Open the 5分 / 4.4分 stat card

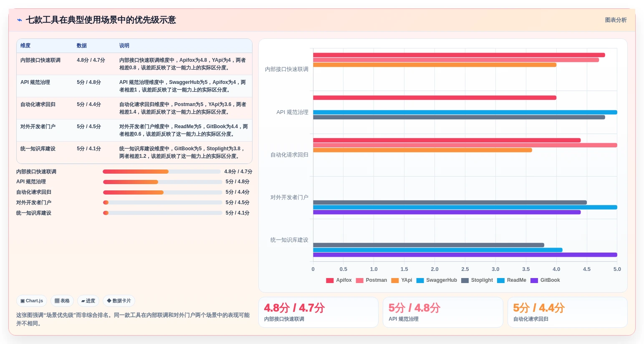[x=568, y=312]
